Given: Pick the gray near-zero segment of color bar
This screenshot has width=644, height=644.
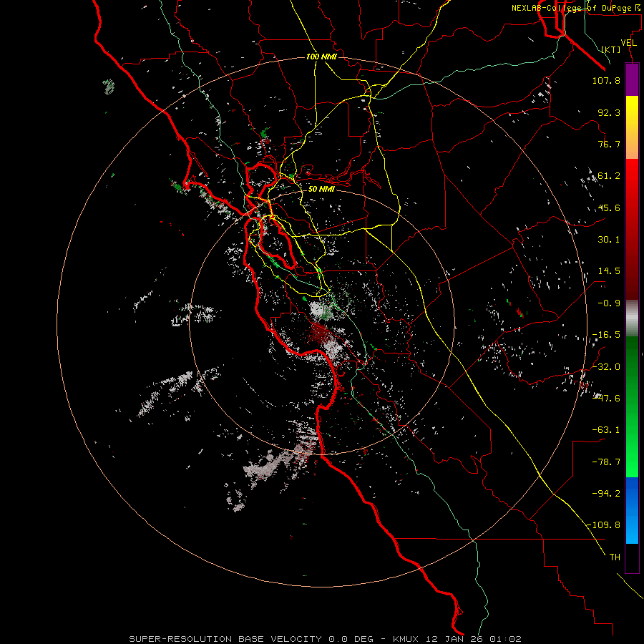Looking at the screenshot, I should (x=632, y=318).
